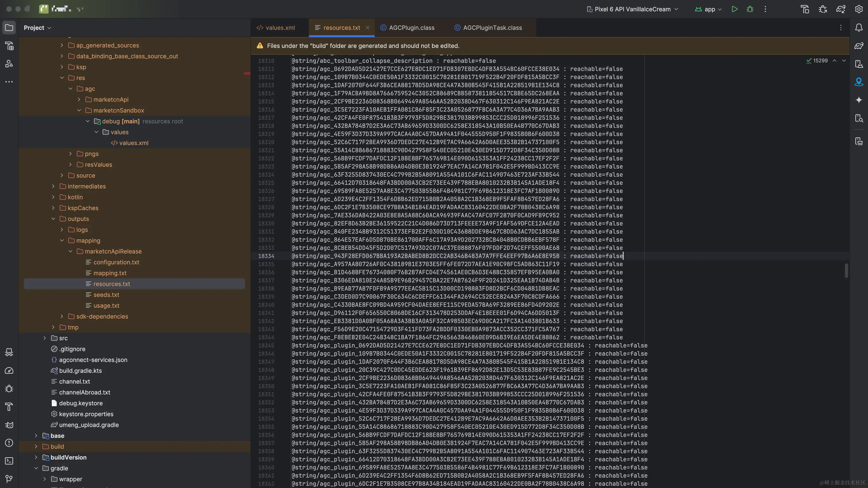Open Gemini sparkle icon in right sidebar
Screen dimensions: 868x488
tap(859, 100)
